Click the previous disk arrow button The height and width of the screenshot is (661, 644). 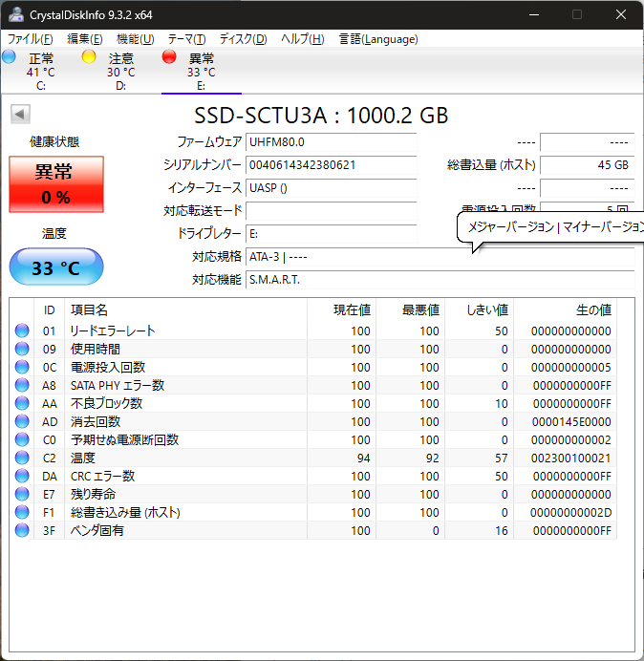(20, 114)
